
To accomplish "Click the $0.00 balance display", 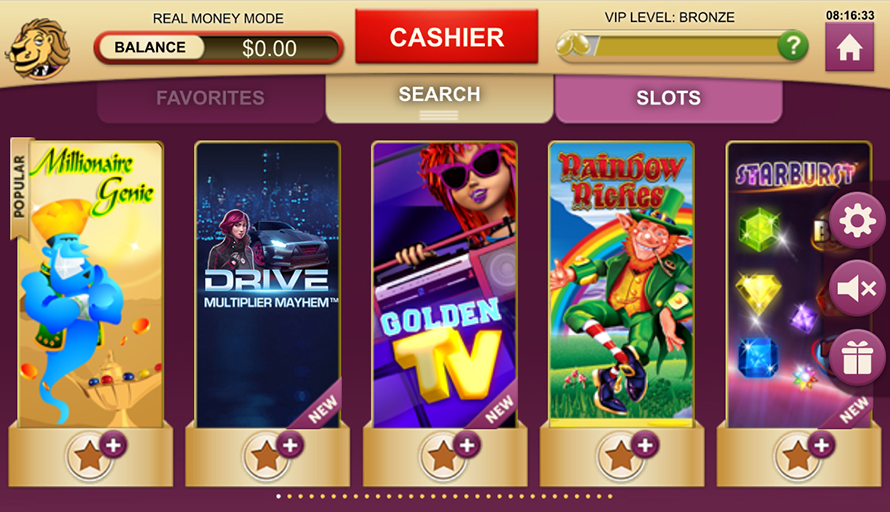I will click(269, 48).
